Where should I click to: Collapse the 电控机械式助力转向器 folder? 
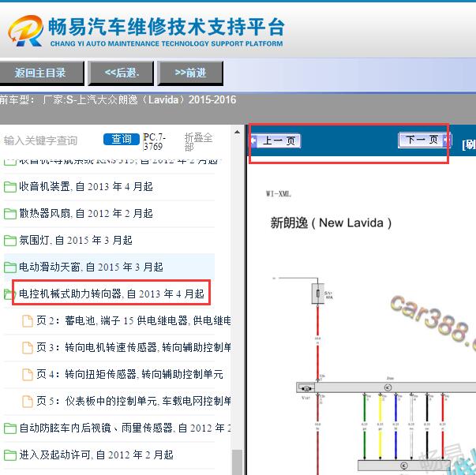click(111, 294)
